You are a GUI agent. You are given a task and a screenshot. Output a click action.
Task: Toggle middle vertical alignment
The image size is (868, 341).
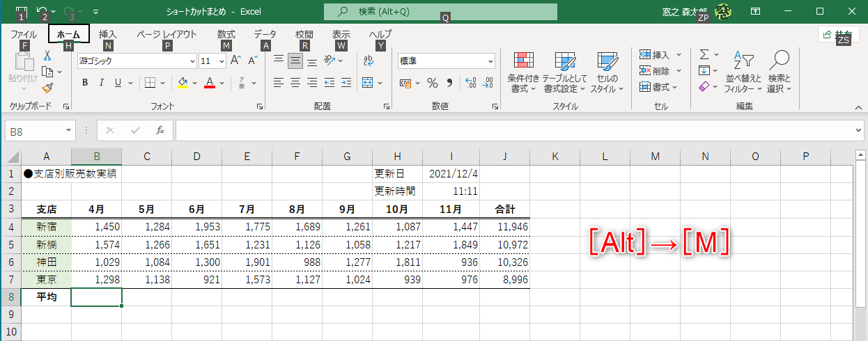click(x=295, y=61)
